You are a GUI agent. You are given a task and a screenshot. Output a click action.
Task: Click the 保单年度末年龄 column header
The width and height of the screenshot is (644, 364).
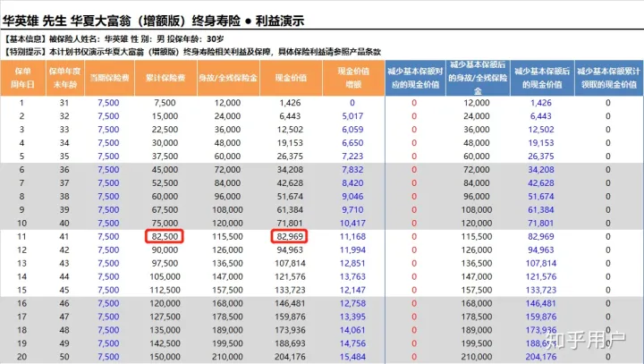(x=65, y=78)
